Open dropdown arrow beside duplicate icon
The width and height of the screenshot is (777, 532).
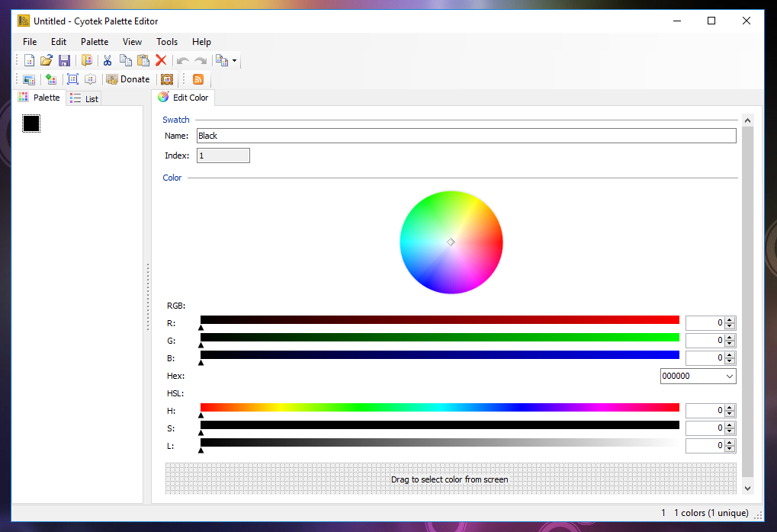point(234,61)
